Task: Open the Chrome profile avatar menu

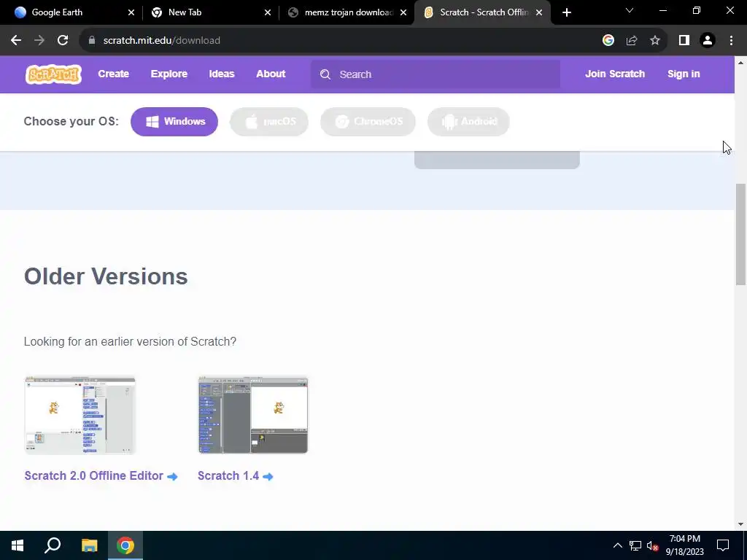Action: point(708,41)
